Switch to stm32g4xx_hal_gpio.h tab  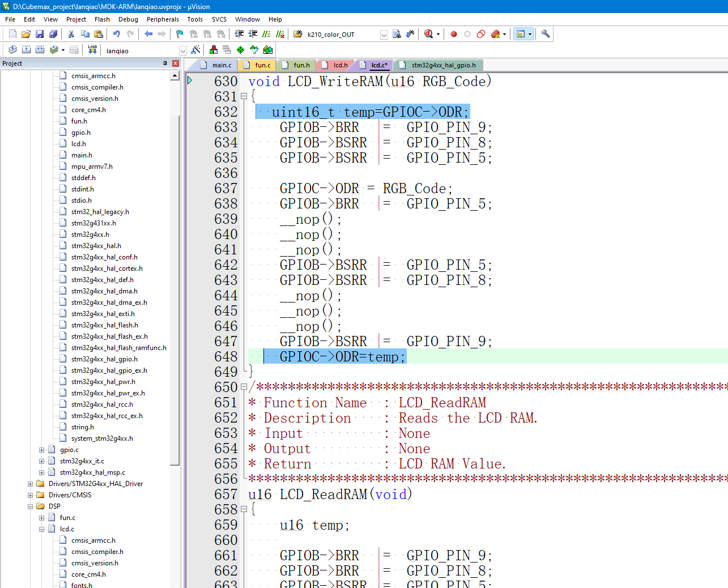pos(438,65)
